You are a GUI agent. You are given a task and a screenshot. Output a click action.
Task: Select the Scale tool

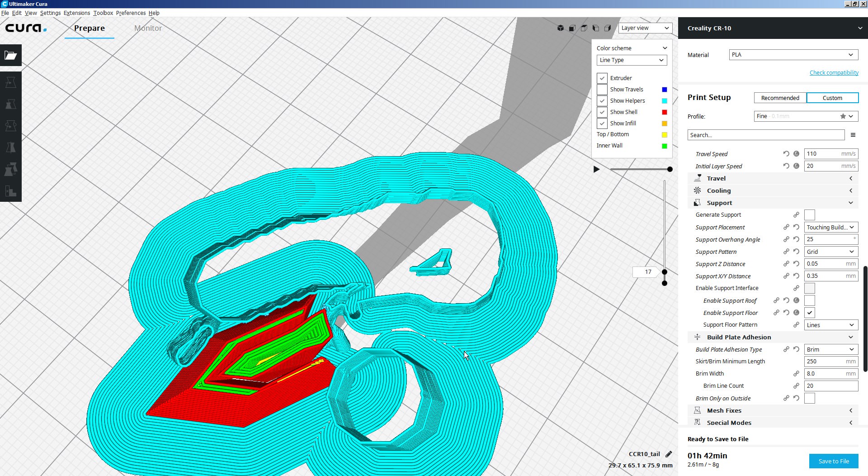pyautogui.click(x=10, y=104)
